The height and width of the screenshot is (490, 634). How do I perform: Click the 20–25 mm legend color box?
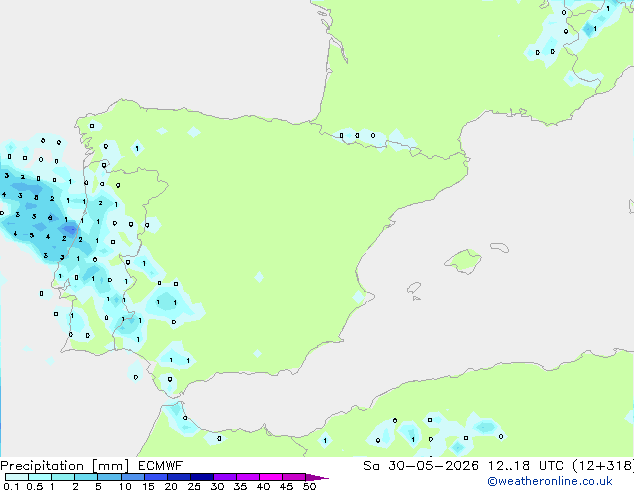tap(178, 477)
